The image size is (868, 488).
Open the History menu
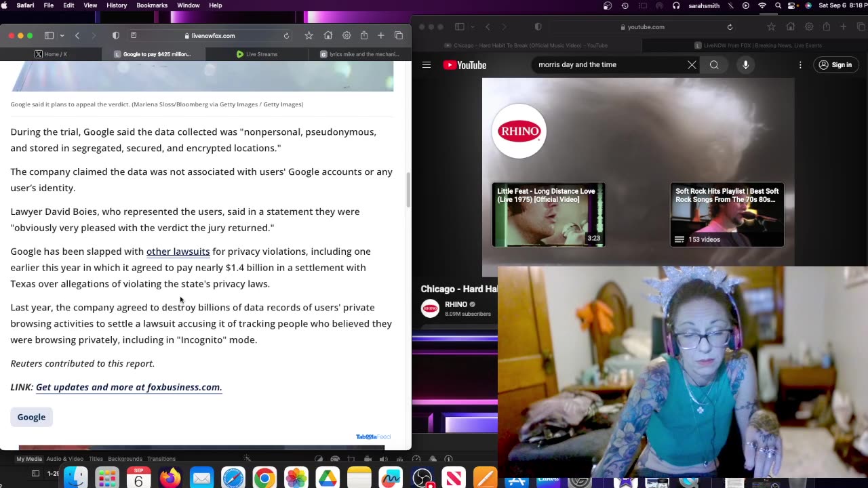(x=117, y=5)
